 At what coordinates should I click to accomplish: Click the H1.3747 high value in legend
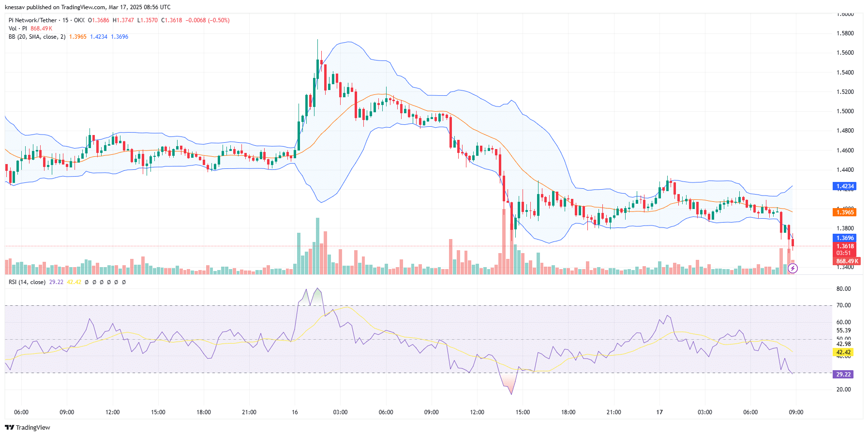(x=123, y=20)
